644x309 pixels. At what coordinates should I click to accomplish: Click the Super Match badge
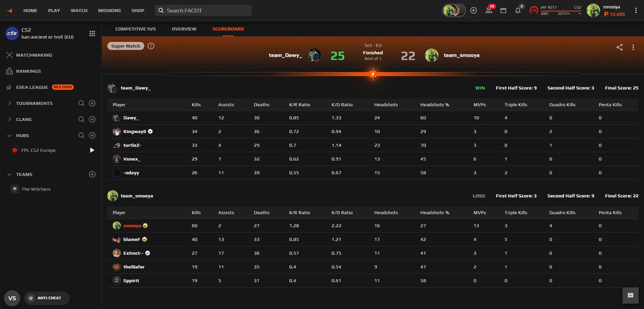pyautogui.click(x=126, y=46)
